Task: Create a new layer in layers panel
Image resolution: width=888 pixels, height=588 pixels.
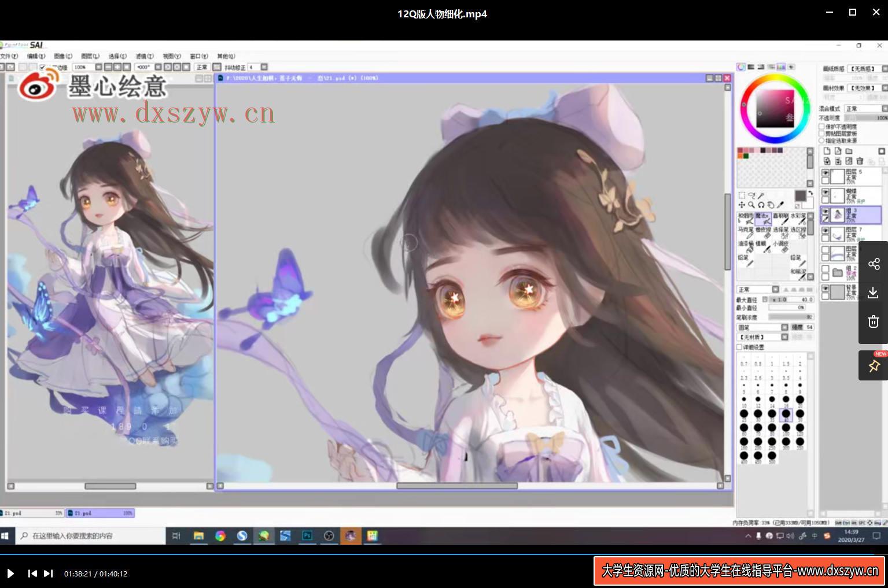Action: click(827, 151)
